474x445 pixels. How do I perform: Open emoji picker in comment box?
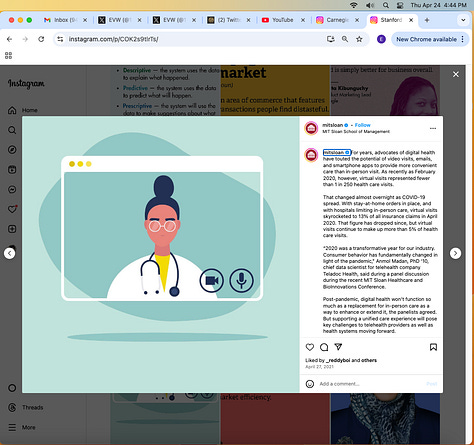(310, 384)
